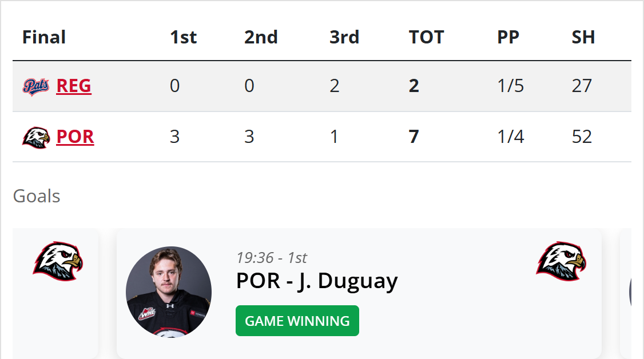Click Portland's total score of 7
The image size is (644, 359).
point(414,137)
